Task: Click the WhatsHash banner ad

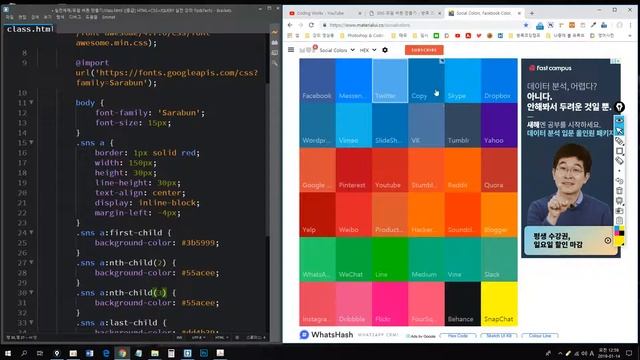Action: point(349,335)
